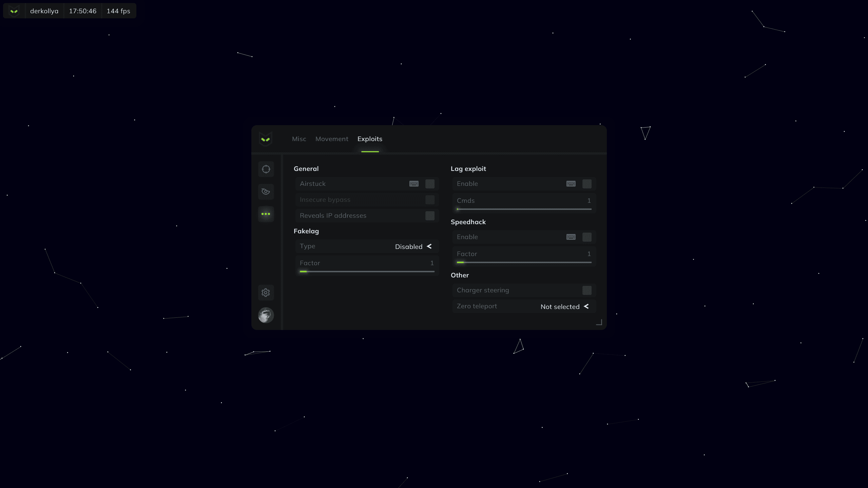Viewport: 868px width, 488px height.
Task: Open the crosshair aimbot sidebar section
Action: coord(266,169)
